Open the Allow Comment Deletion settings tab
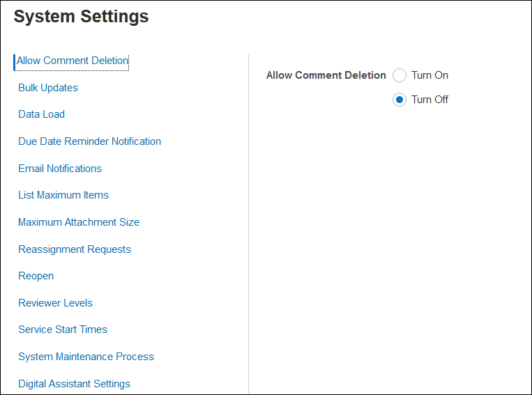 pos(73,61)
